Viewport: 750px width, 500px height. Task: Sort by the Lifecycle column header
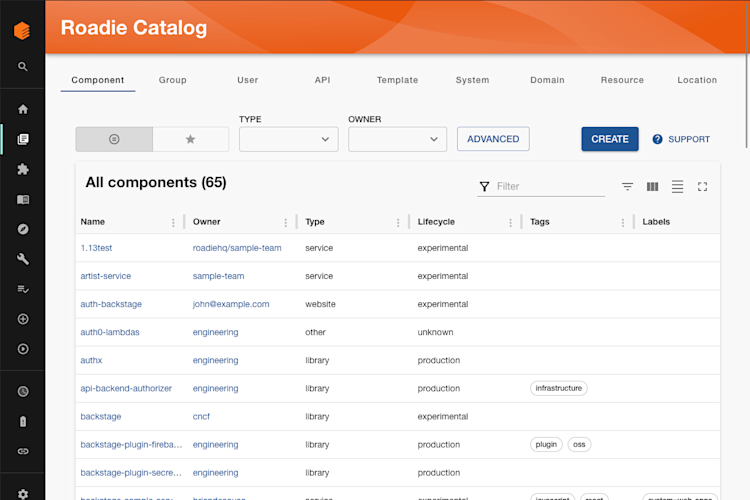[x=436, y=222]
